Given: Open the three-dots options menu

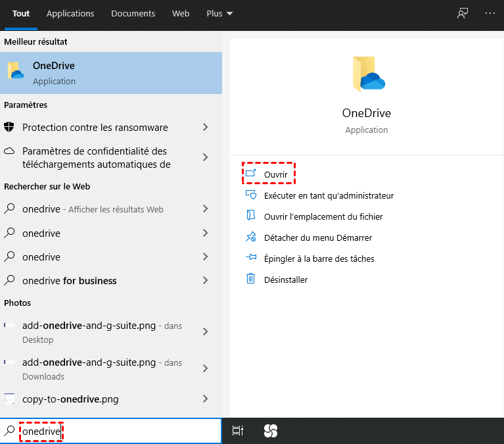Looking at the screenshot, I should [x=490, y=13].
